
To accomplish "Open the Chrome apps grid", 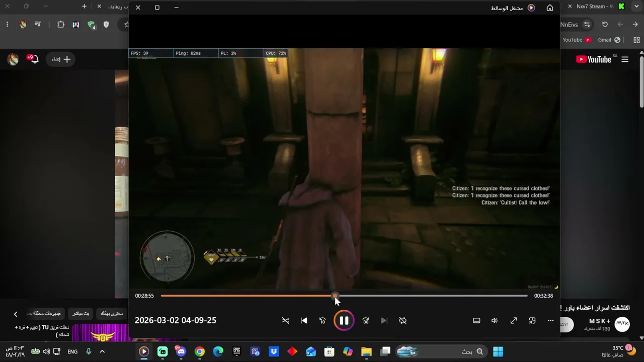I will click(636, 40).
